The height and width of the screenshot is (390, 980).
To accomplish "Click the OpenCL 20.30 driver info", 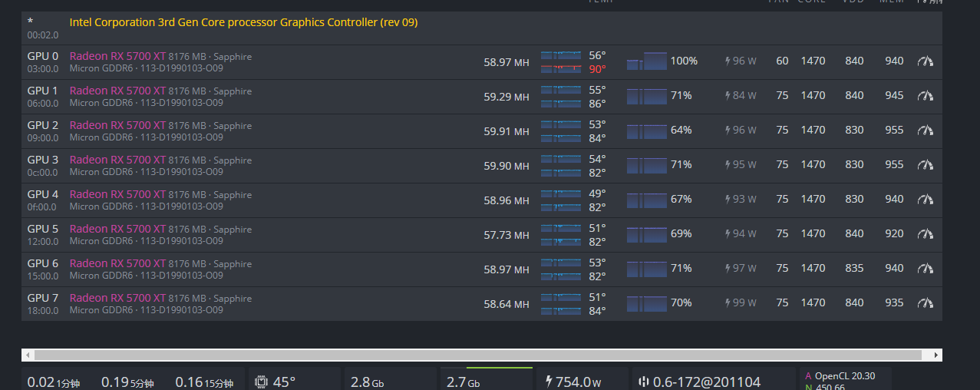I will [840, 376].
